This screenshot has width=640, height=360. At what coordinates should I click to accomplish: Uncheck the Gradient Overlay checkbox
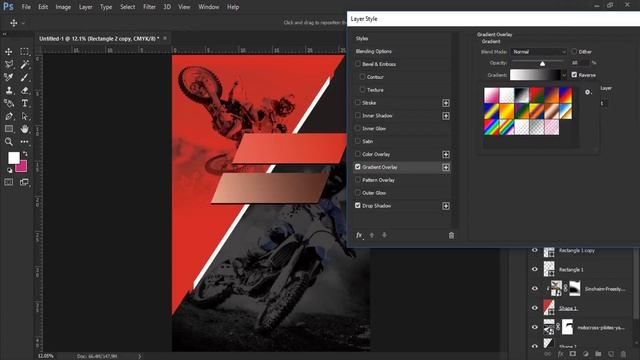pos(358,167)
